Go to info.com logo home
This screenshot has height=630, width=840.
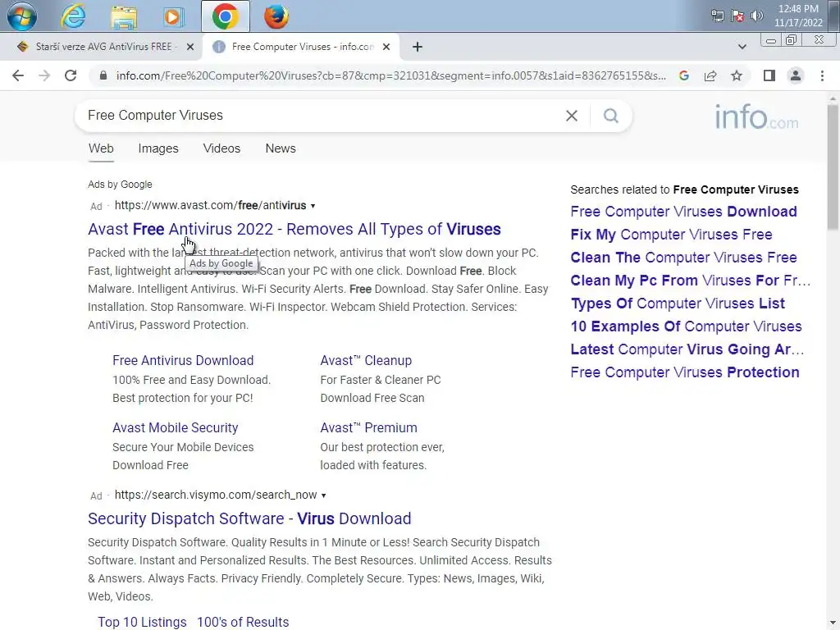(756, 116)
